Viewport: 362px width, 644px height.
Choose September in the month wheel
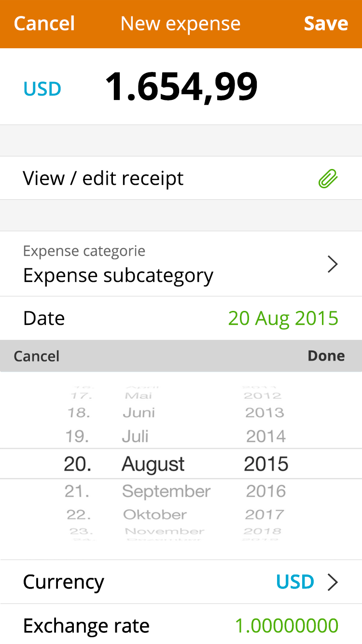[x=167, y=491]
